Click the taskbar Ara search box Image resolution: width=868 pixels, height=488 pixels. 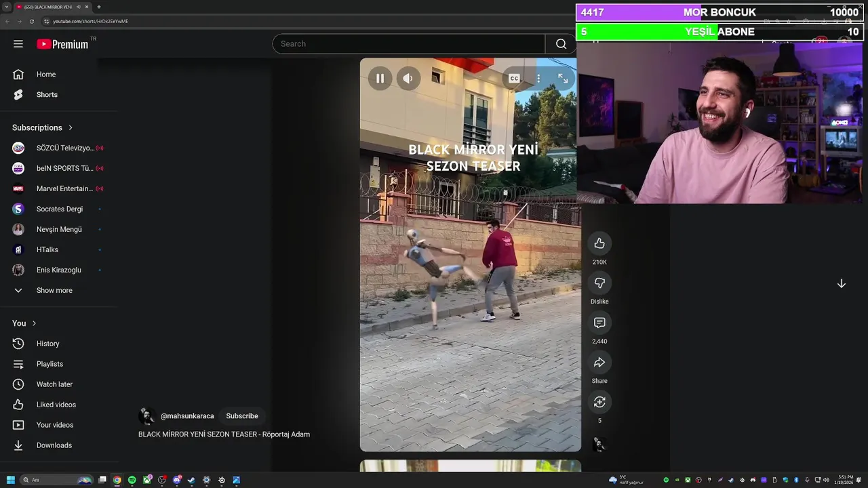[57, 480]
